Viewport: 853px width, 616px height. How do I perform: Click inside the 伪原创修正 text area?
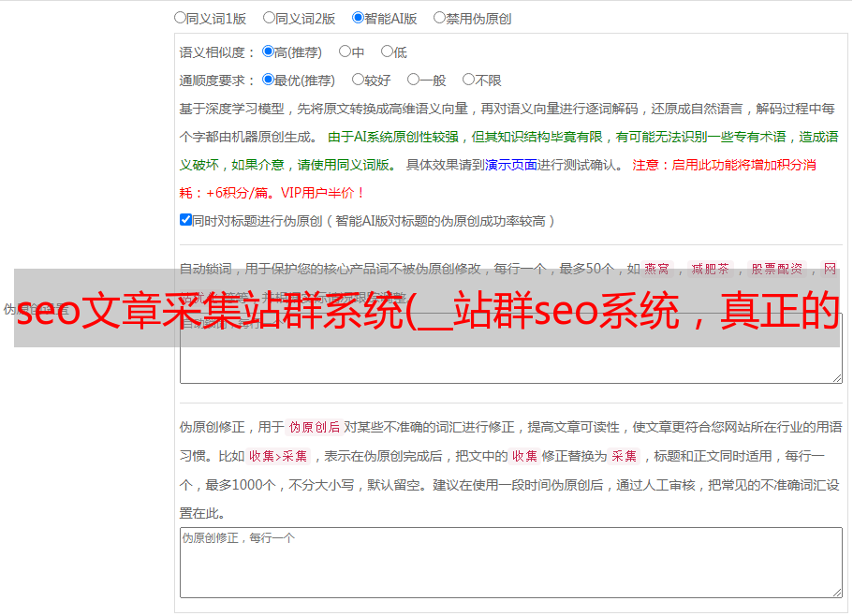[511, 563]
